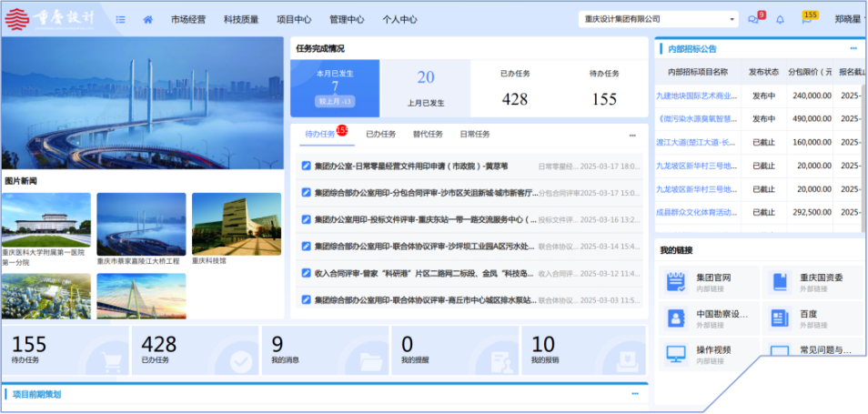868x414 pixels.
Task: Click 上月已发生 20 statistics tile
Action: [x=425, y=88]
